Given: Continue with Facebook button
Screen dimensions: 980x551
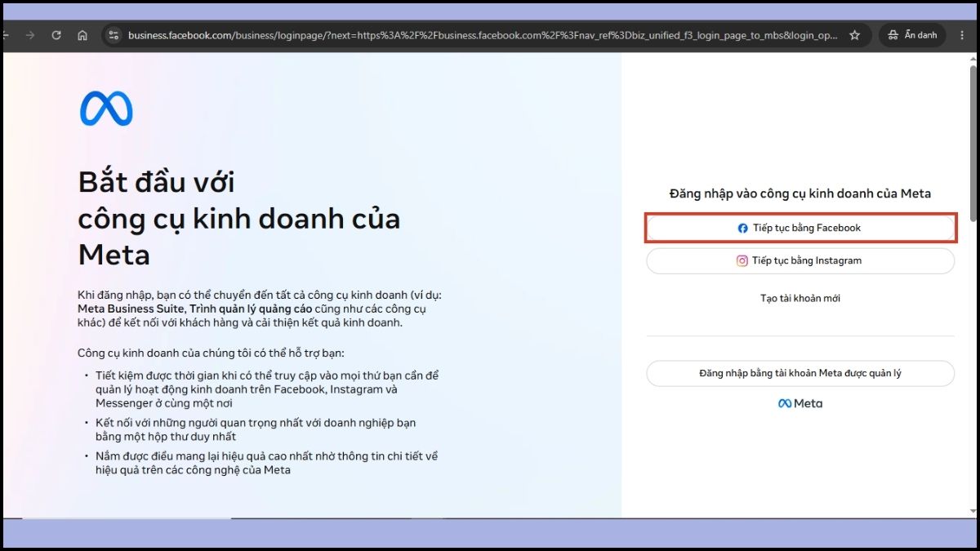Looking at the screenshot, I should pos(800,228).
